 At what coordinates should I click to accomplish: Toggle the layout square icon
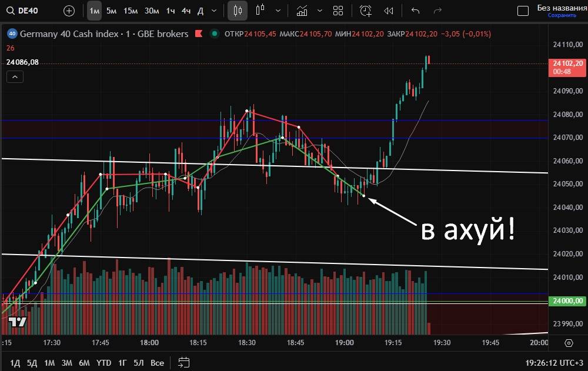pyautogui.click(x=522, y=11)
